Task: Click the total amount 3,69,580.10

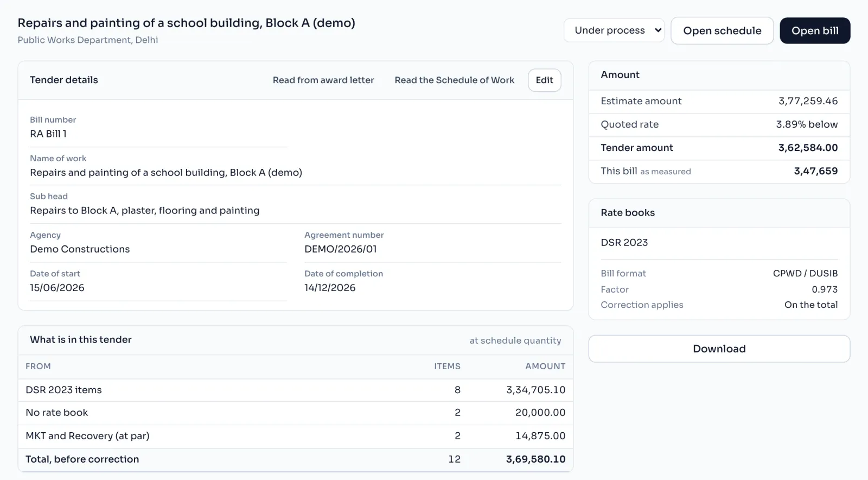Action: point(535,459)
